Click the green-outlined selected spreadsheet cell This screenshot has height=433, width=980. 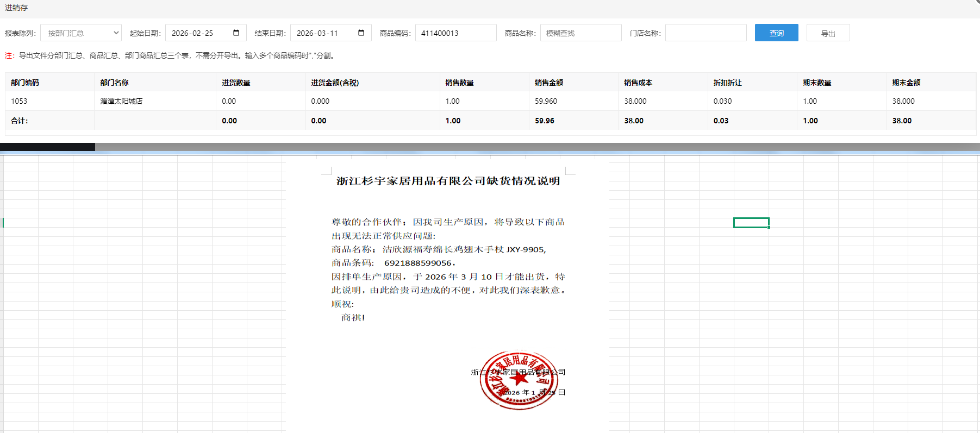pos(751,223)
